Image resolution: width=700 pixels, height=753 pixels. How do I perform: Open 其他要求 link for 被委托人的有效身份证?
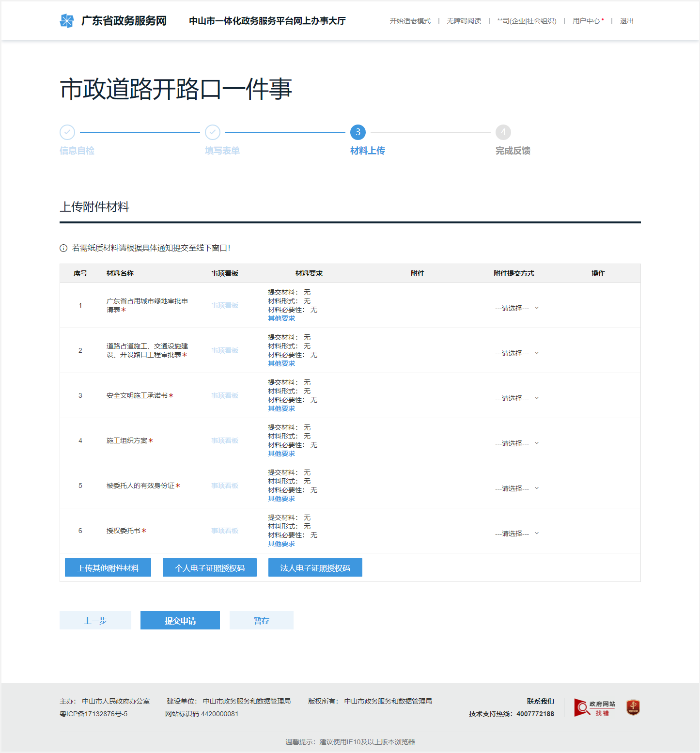click(281, 499)
